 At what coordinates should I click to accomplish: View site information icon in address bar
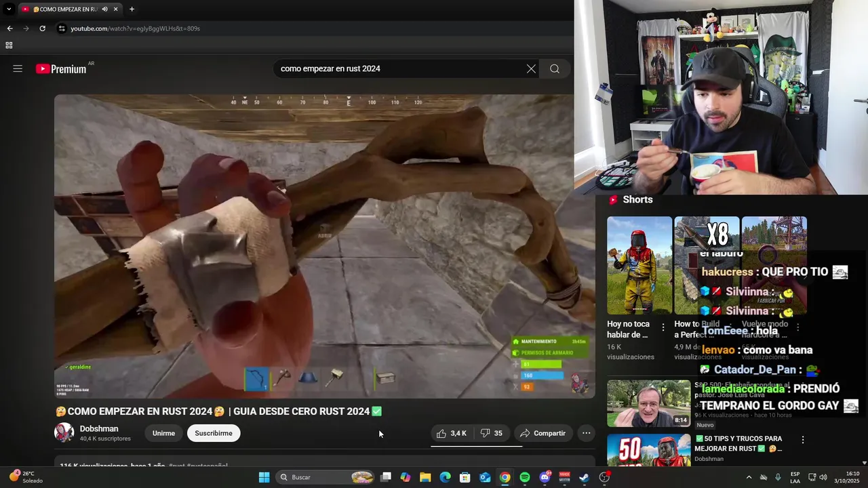[x=62, y=28]
